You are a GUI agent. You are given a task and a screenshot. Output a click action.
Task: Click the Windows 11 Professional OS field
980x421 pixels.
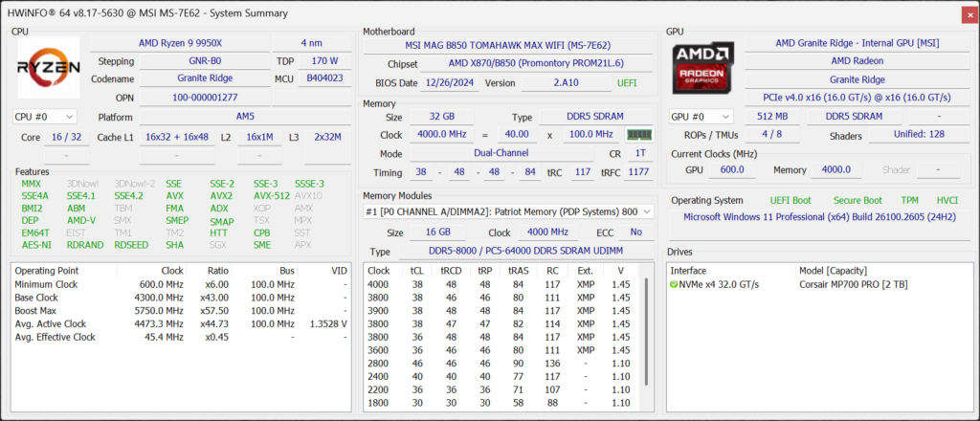pyautogui.click(x=818, y=217)
